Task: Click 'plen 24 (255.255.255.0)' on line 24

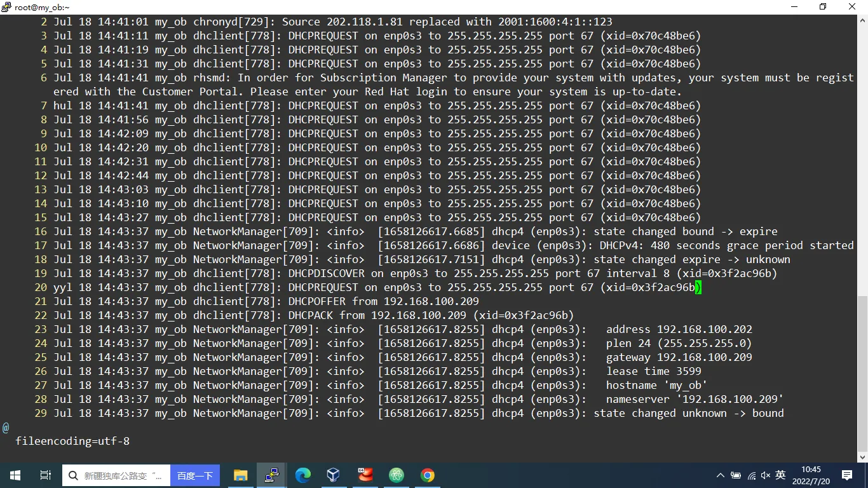Action: [679, 343]
